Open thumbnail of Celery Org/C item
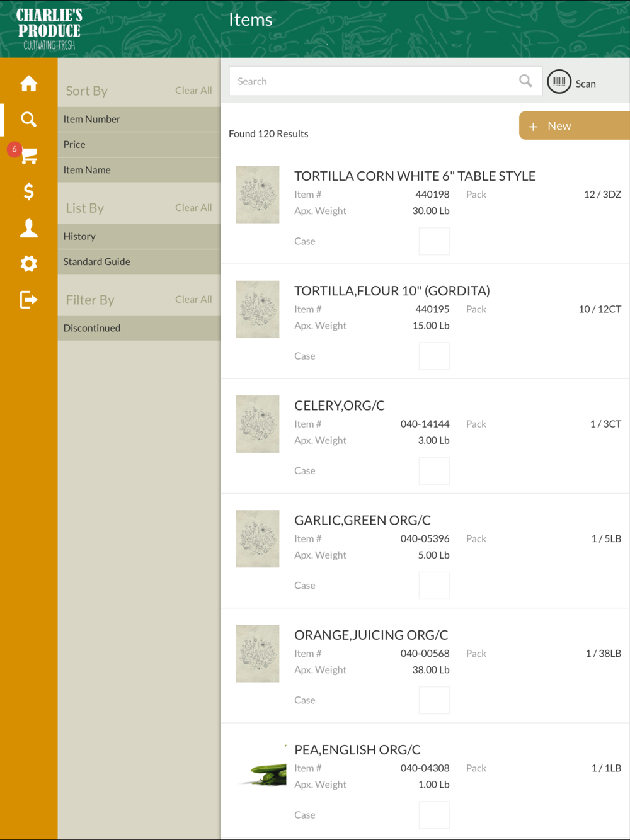 [258, 424]
